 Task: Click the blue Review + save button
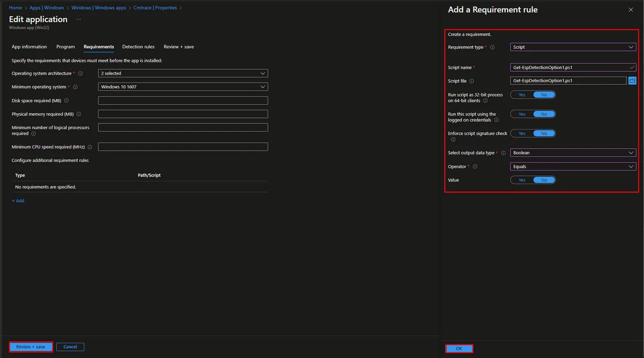31,347
